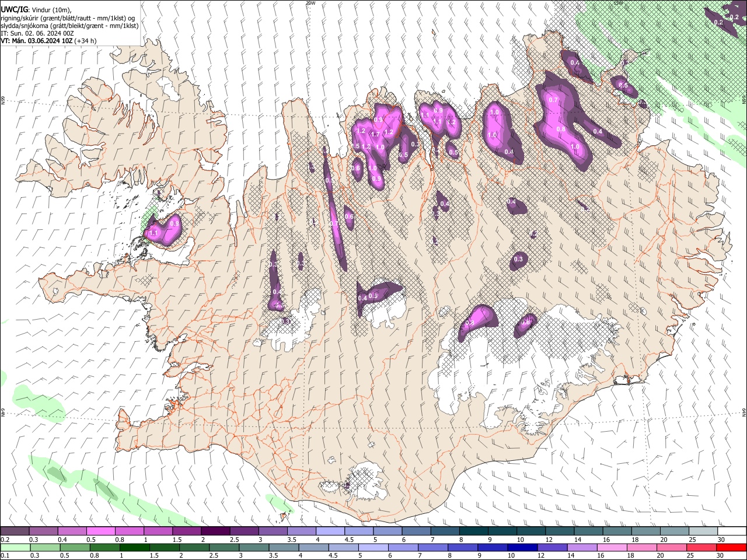The image size is (747, 560).
Task: Click the light pink rain swatch between 16 and 18
Action: [x=611, y=547]
